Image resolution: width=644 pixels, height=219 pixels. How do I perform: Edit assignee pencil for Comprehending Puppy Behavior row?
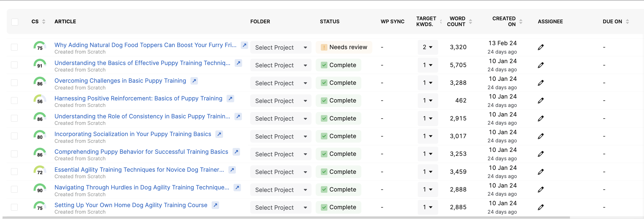coord(540,154)
